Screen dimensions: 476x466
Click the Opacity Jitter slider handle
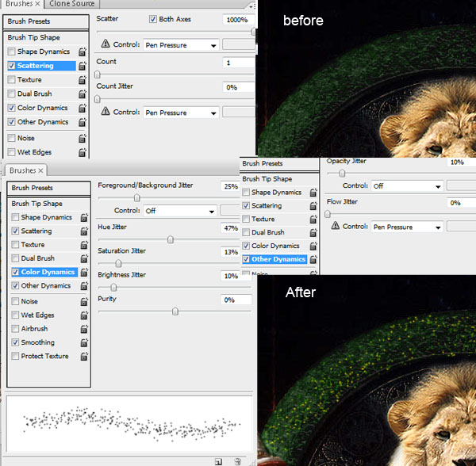342,173
